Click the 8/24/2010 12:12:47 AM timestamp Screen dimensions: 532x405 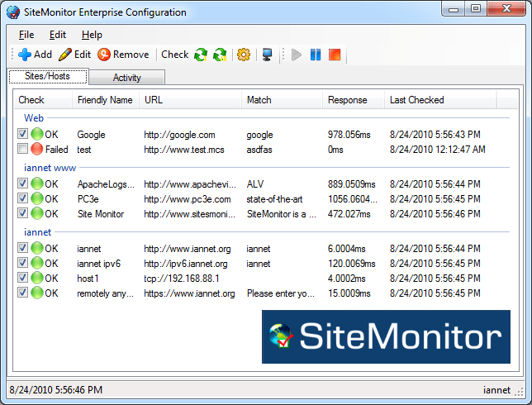click(438, 150)
